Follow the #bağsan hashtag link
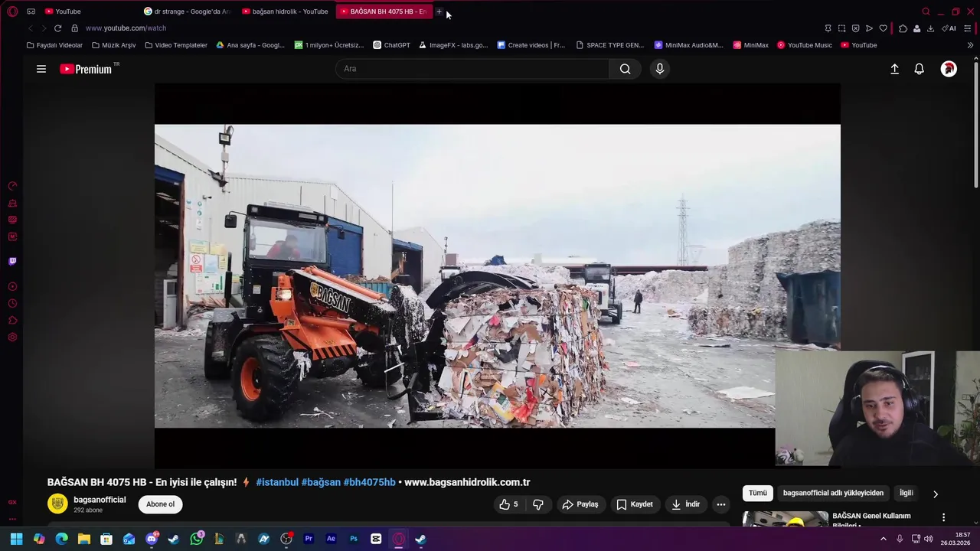Image resolution: width=980 pixels, height=551 pixels. click(321, 482)
